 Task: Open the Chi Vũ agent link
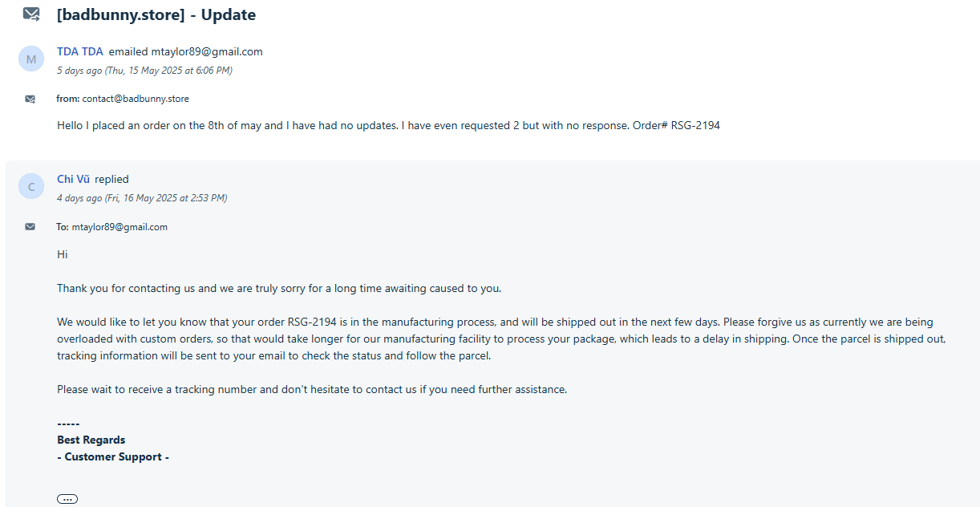(73, 179)
